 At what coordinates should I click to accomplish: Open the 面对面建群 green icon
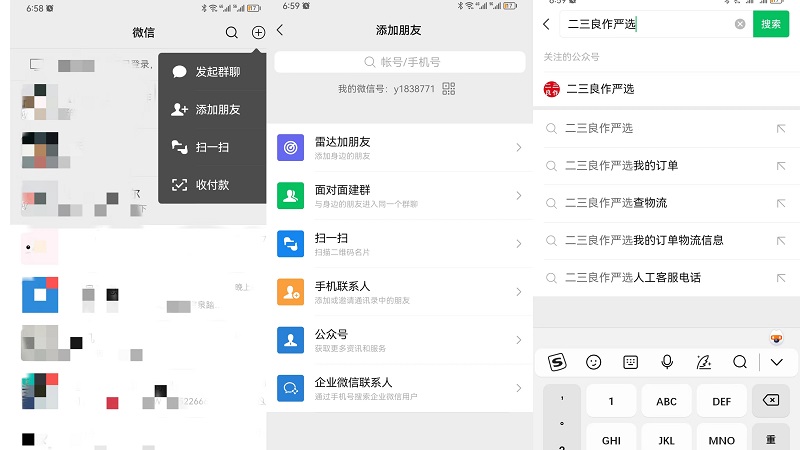(x=290, y=195)
